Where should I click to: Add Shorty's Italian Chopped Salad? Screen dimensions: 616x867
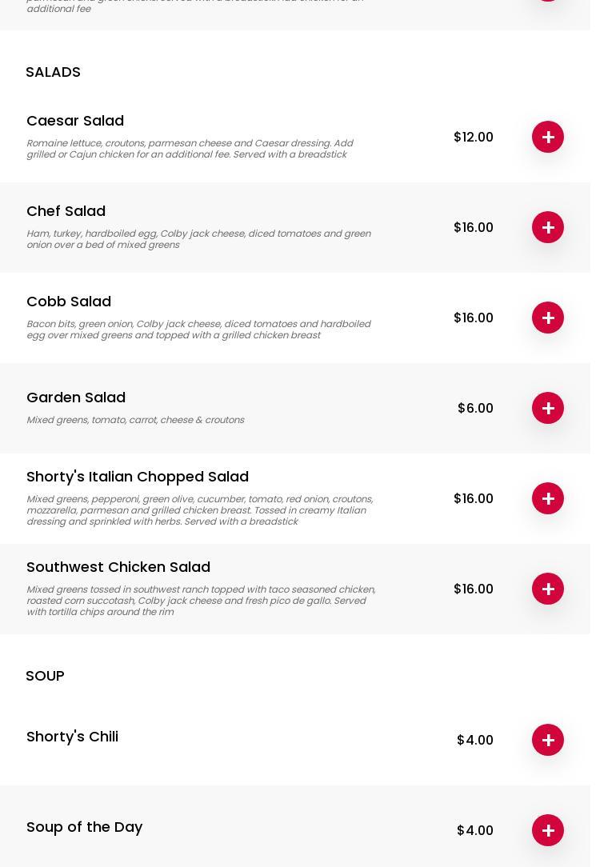[x=548, y=498]
